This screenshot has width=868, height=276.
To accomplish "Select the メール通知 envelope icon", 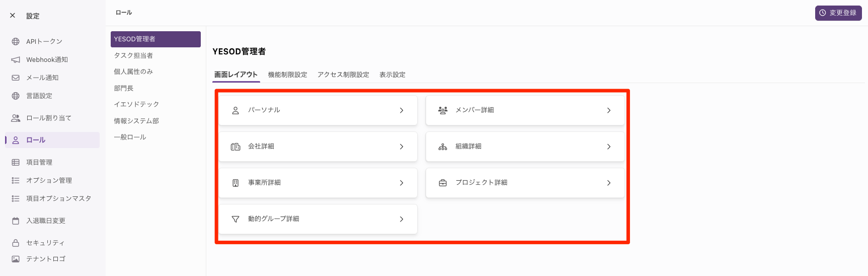I will tap(16, 78).
